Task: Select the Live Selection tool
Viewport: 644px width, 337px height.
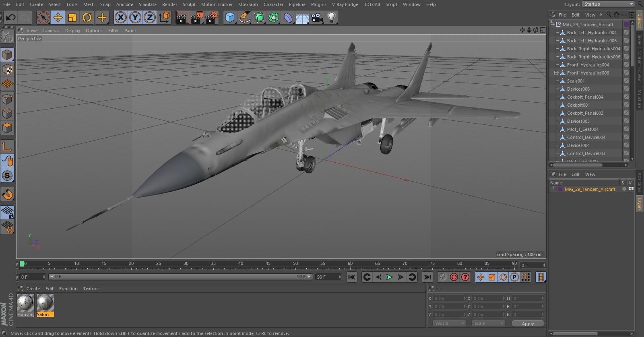Action: pos(43,17)
